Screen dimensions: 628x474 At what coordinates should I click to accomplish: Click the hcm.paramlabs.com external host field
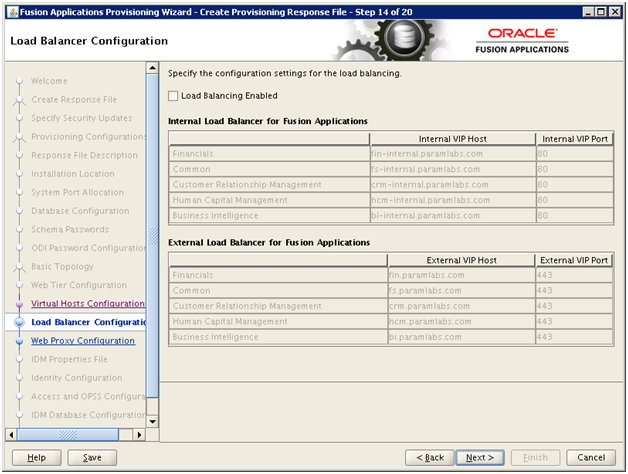(x=461, y=321)
